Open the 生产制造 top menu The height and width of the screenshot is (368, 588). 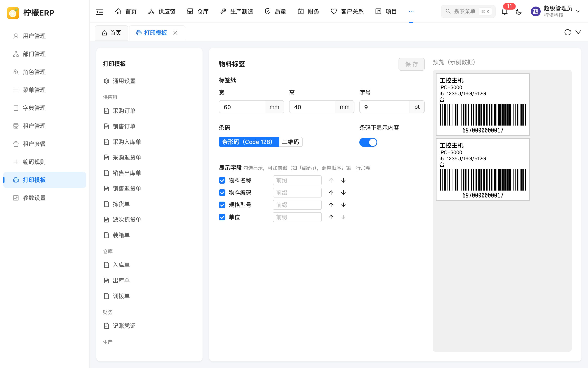click(237, 11)
